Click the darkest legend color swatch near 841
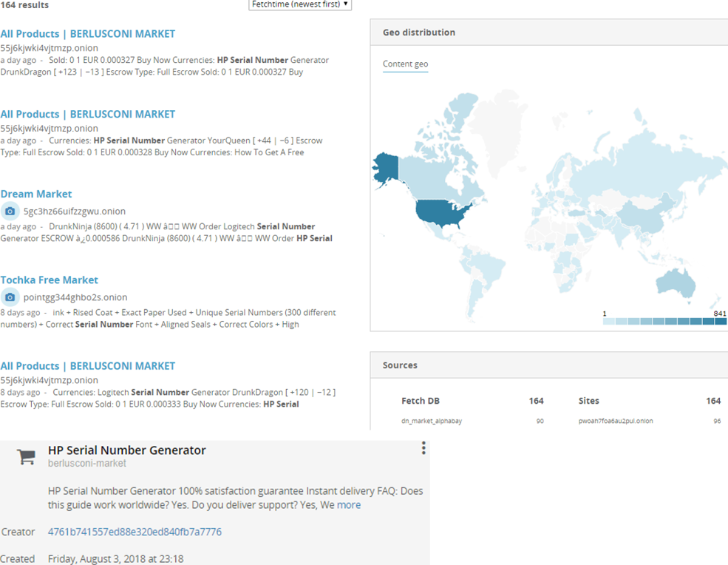This screenshot has width=728, height=565. [x=721, y=321]
